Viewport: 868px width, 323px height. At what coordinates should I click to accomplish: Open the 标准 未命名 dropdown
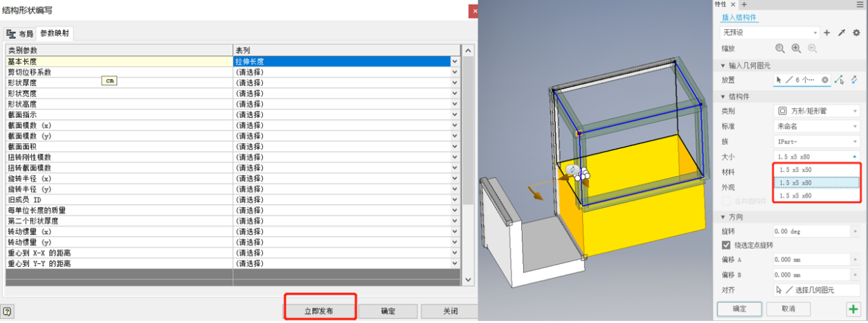817,126
